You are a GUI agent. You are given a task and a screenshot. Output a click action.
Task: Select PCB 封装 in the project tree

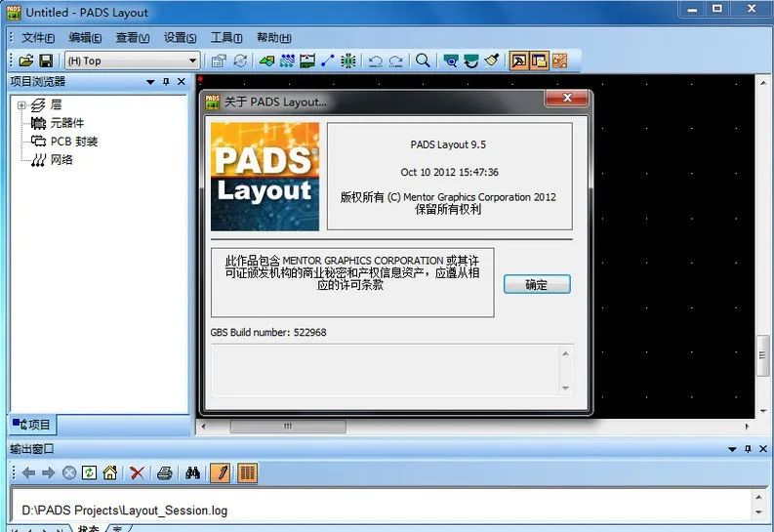tap(74, 142)
